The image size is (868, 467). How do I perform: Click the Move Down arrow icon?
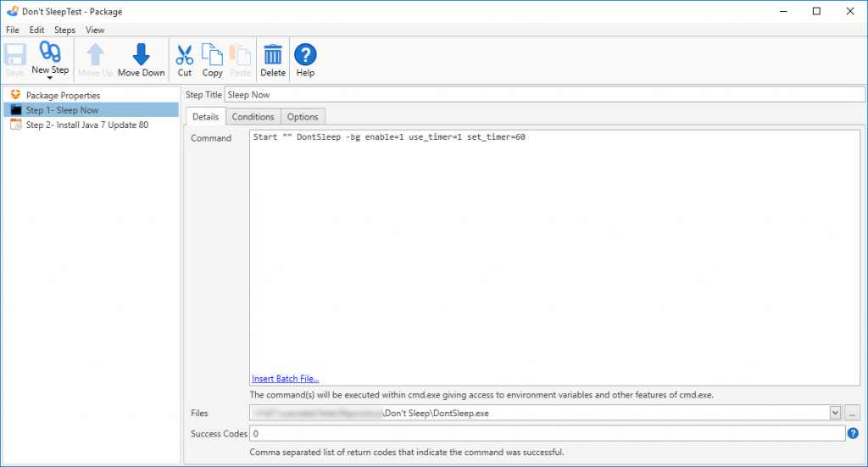click(x=142, y=55)
